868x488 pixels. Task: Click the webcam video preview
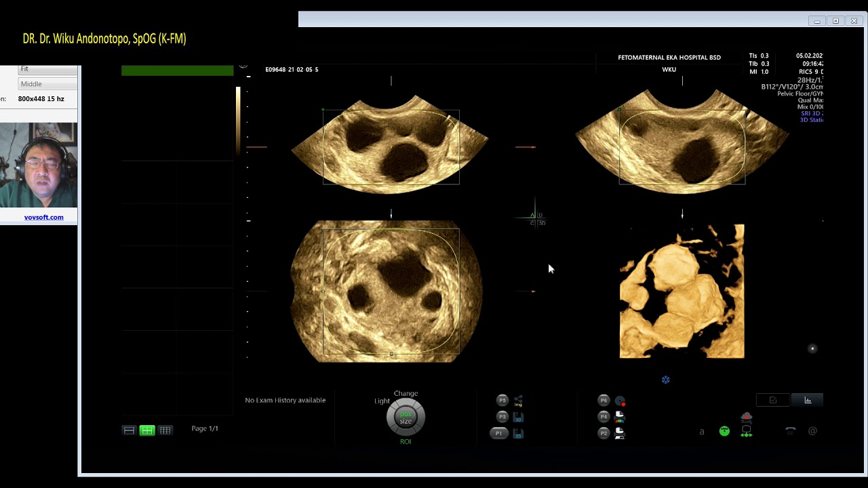pos(39,165)
